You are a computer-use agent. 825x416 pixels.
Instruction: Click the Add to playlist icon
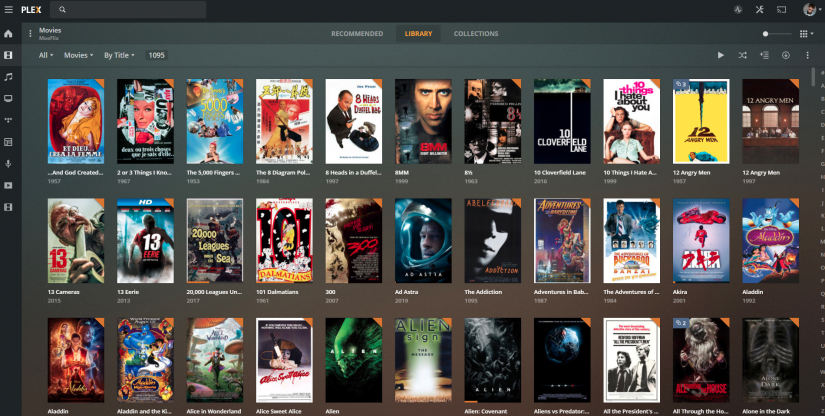point(764,55)
